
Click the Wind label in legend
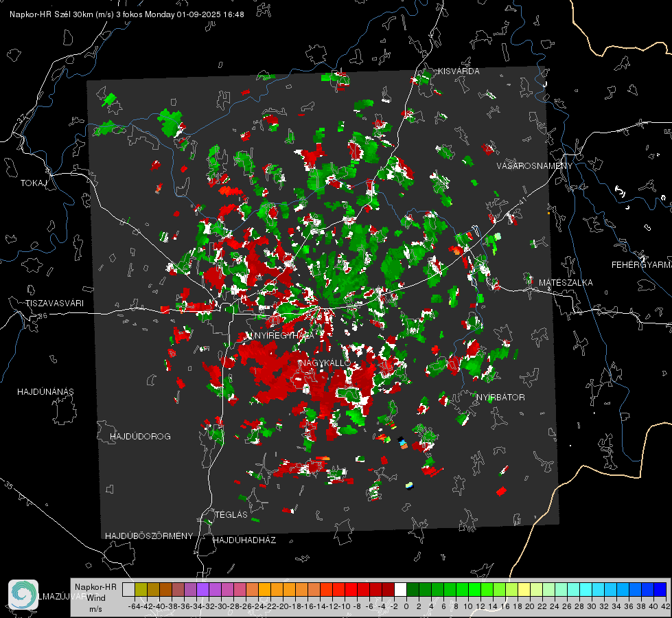(x=96, y=598)
